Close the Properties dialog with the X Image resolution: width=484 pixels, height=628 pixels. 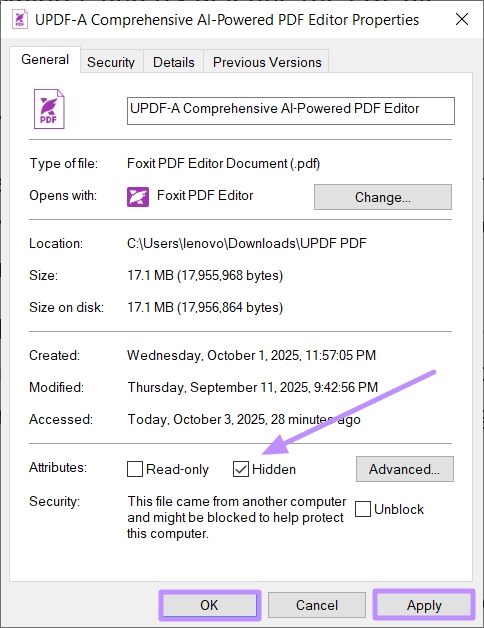(x=462, y=19)
